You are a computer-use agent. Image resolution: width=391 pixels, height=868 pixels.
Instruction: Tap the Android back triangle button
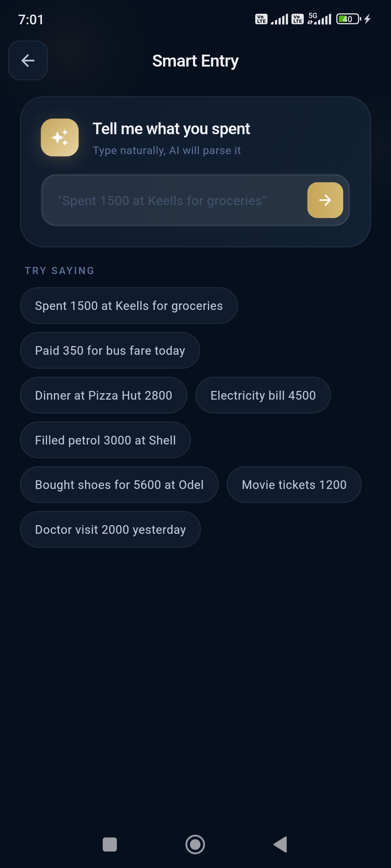(281, 844)
